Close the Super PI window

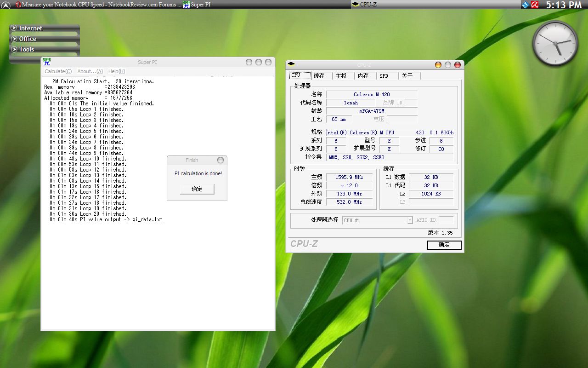point(268,62)
